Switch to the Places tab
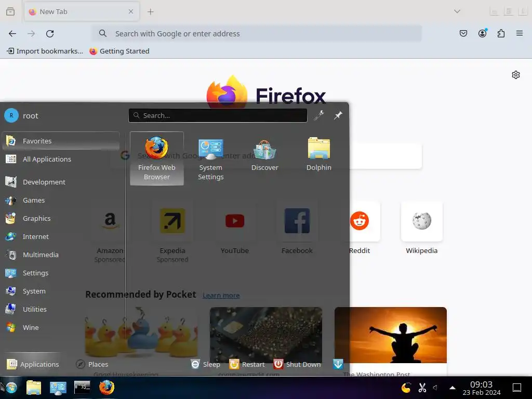Screen dimensions: 532x399 [x=92, y=364]
